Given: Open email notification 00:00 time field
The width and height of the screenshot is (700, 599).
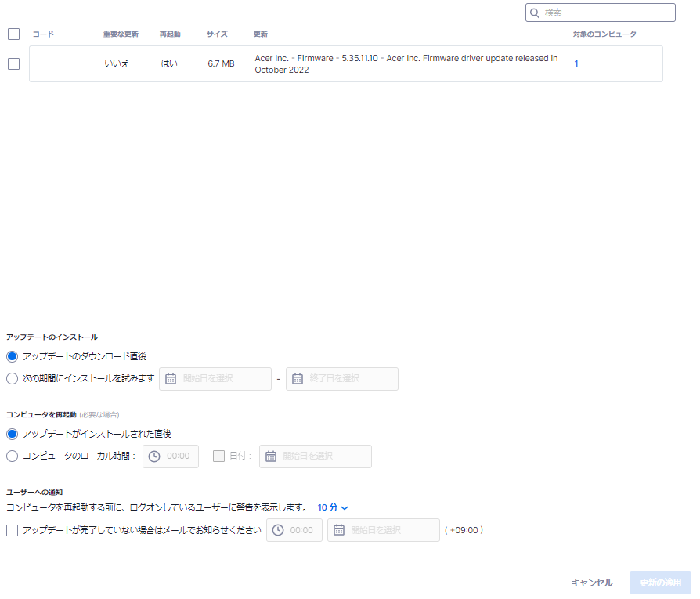Looking at the screenshot, I should [294, 530].
